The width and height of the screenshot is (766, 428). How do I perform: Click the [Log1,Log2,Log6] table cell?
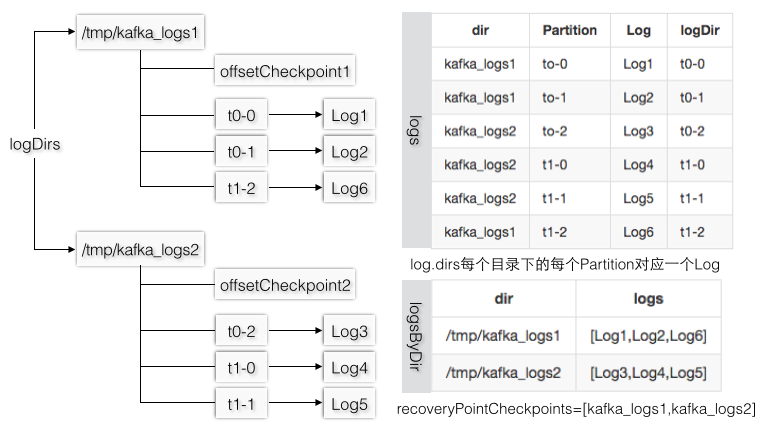[648, 336]
